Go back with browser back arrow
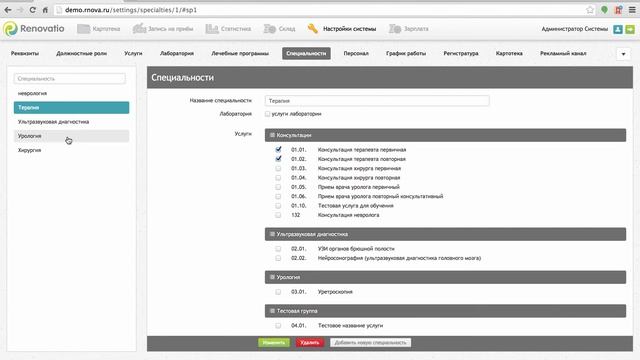This screenshot has width=640, height=360. coord(8,10)
